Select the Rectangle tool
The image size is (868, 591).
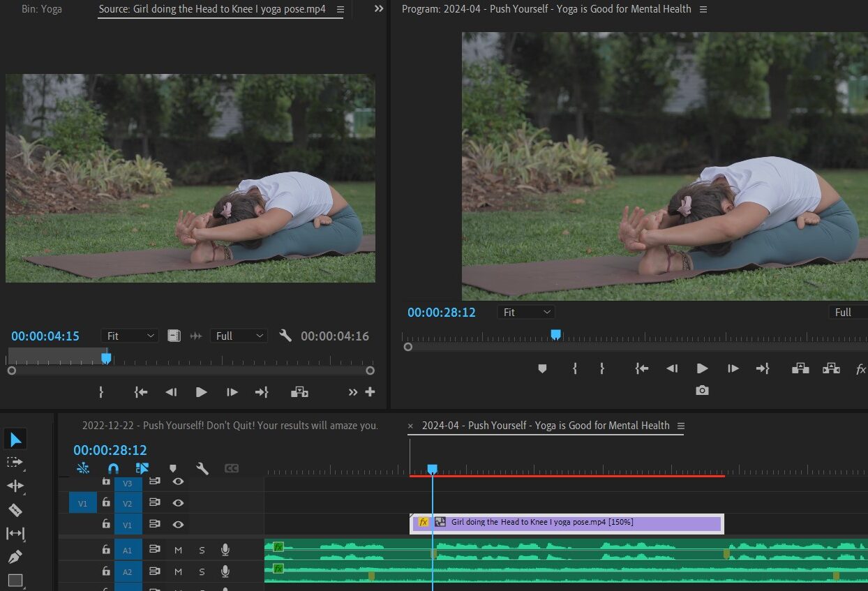(x=15, y=580)
